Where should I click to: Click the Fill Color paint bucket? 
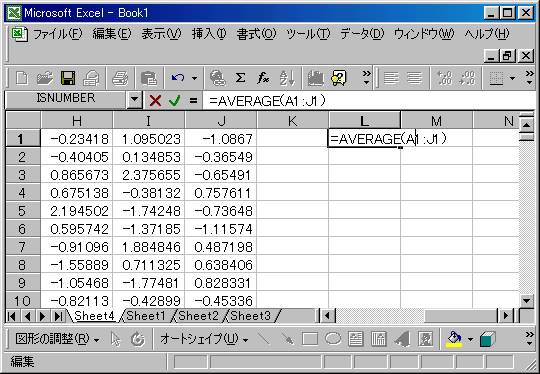(454, 339)
